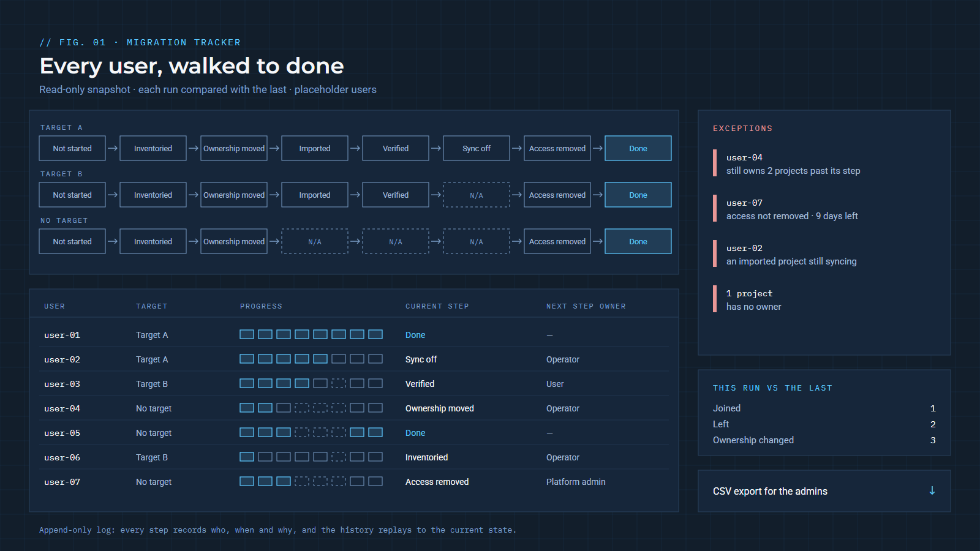Click Verified step in Target A flow
This screenshot has width=980, height=551.
[396, 148]
